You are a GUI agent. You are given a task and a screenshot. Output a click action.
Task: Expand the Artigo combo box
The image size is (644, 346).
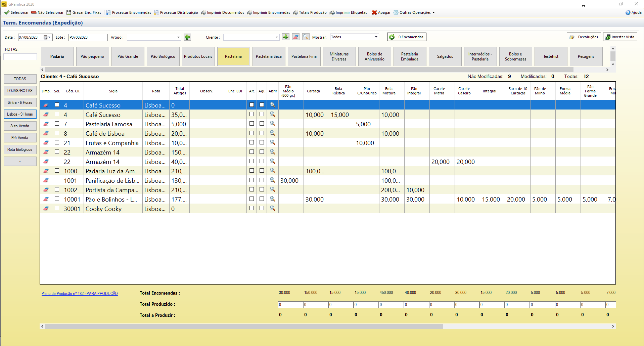point(178,37)
